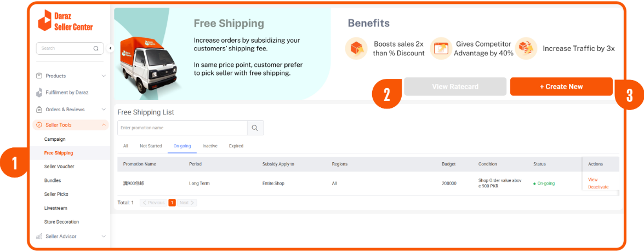Click the Seller Advisor chart icon
This screenshot has height=252, width=644.
point(39,237)
